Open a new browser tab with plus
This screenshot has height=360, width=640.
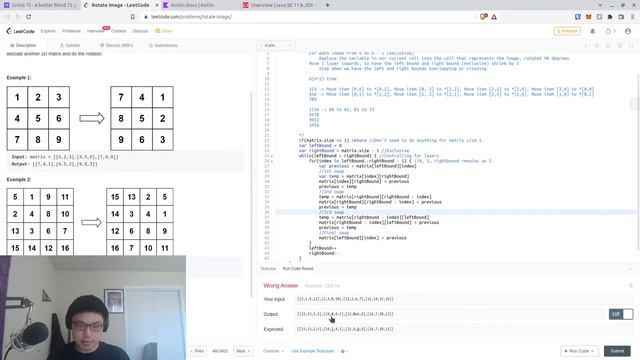327,5
